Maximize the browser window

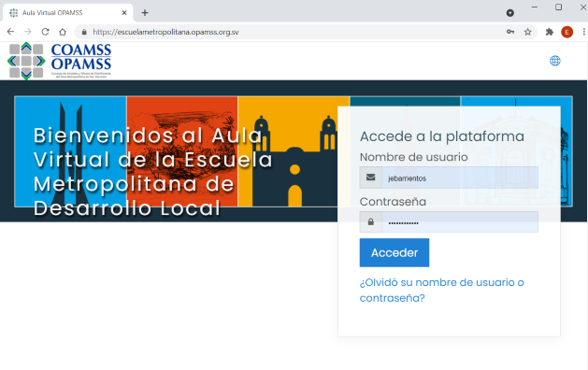(x=558, y=7)
